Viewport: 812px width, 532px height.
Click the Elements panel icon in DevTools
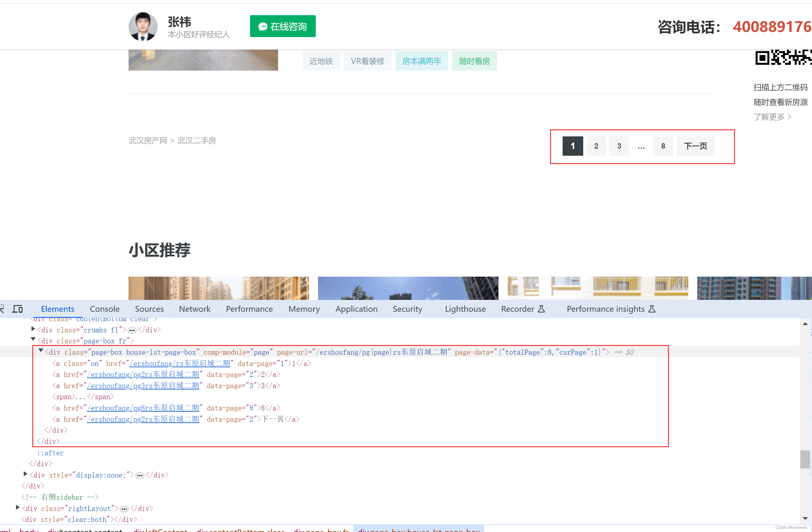click(x=58, y=308)
